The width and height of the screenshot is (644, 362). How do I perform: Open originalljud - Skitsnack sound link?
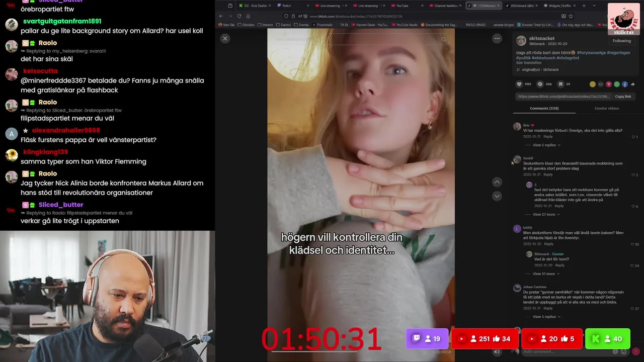(x=541, y=70)
